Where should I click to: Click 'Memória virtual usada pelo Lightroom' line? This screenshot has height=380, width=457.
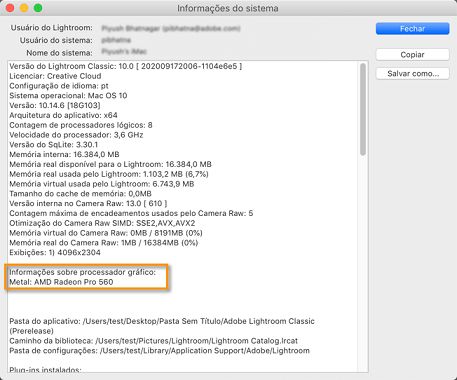tap(102, 184)
